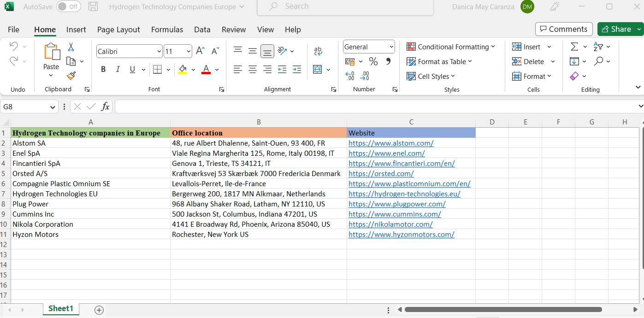Click Align Right icon
Viewport: 644px width, 318px height.
(x=267, y=70)
